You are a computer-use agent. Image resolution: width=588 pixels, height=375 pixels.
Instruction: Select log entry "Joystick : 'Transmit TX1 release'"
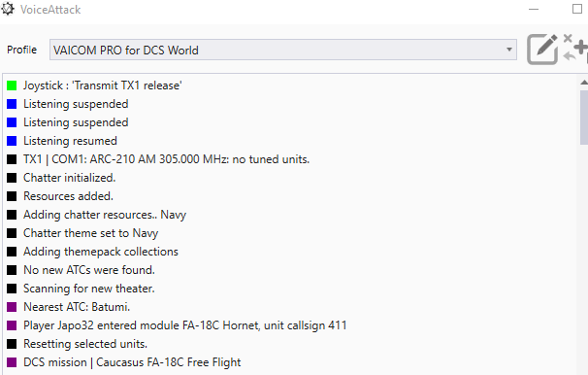click(x=103, y=85)
